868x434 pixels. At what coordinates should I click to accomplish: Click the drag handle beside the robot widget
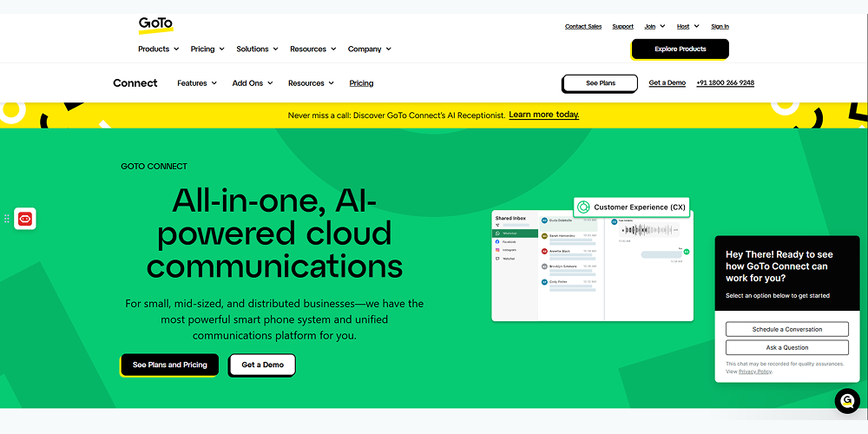[7, 219]
